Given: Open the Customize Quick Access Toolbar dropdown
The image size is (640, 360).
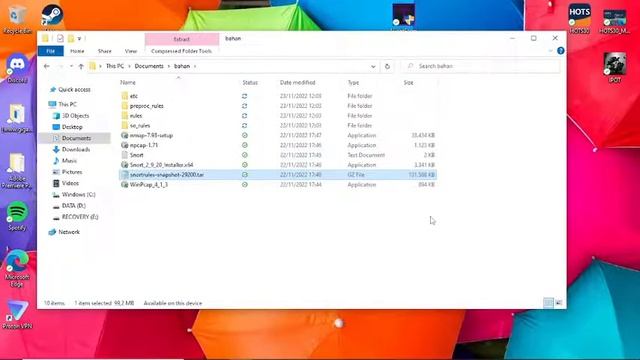Looking at the screenshot, I should pyautogui.click(x=79, y=39).
